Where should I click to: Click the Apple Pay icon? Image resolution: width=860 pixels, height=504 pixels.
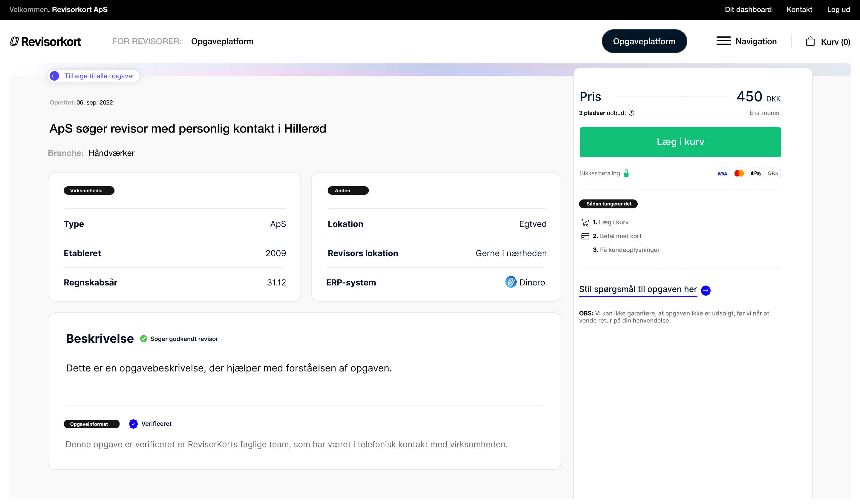tap(756, 173)
